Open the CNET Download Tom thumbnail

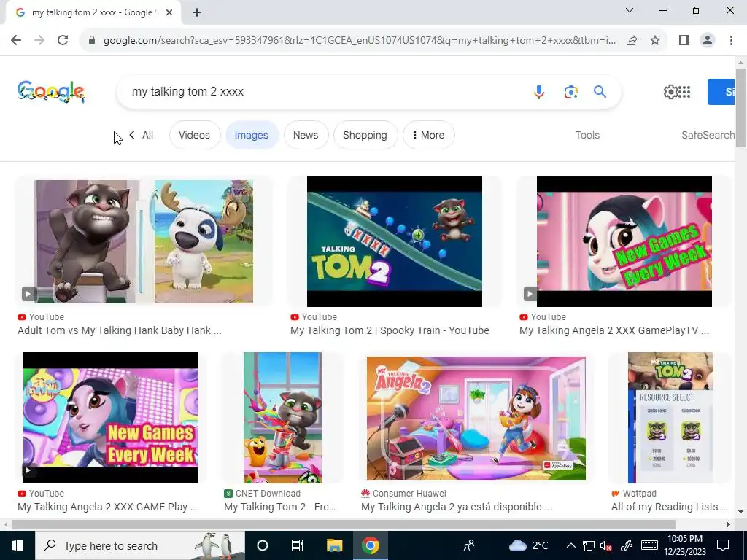coord(282,418)
